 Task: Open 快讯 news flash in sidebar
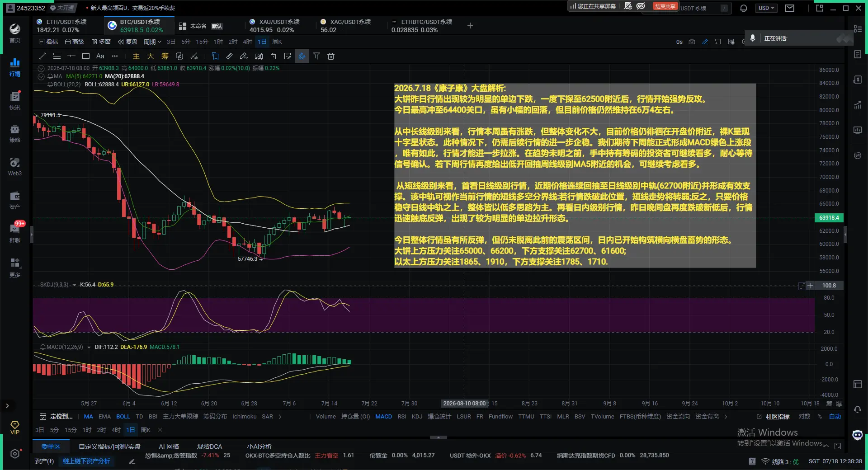point(15,101)
